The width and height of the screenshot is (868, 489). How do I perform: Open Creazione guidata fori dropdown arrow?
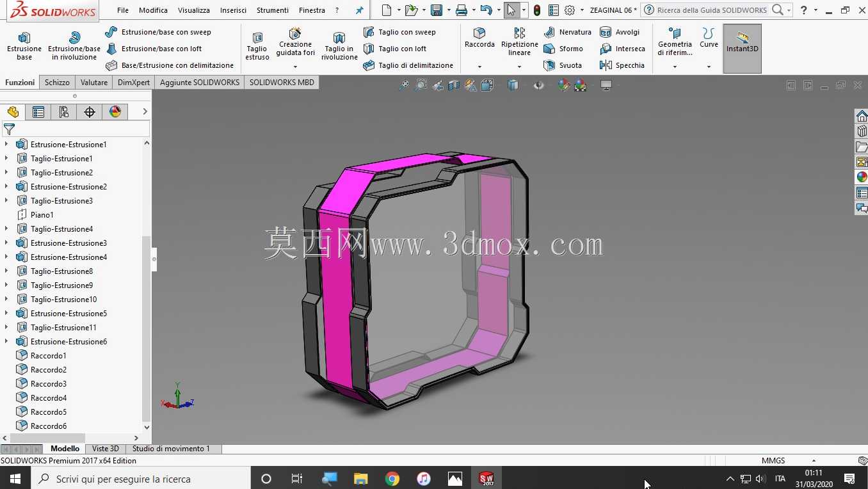[x=295, y=67]
